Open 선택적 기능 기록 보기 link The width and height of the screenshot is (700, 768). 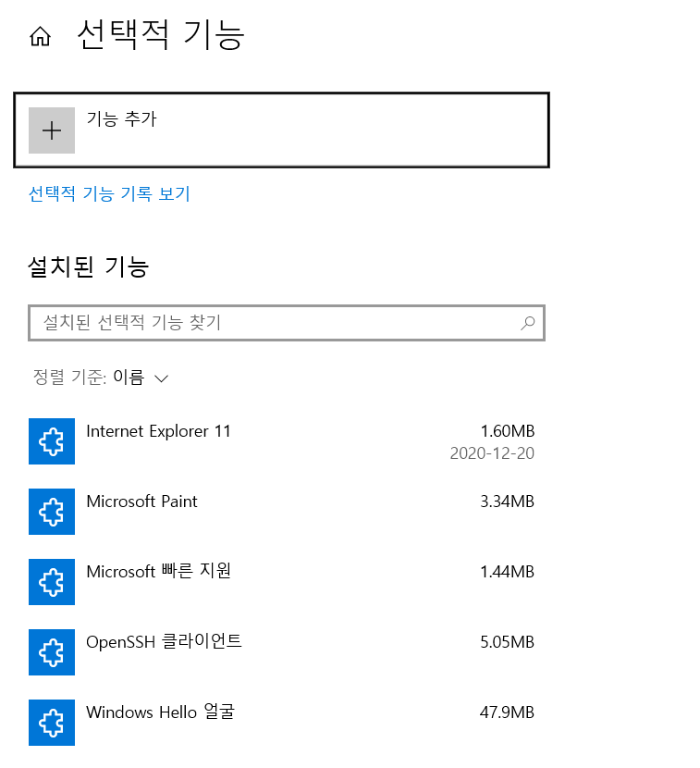[109, 193]
